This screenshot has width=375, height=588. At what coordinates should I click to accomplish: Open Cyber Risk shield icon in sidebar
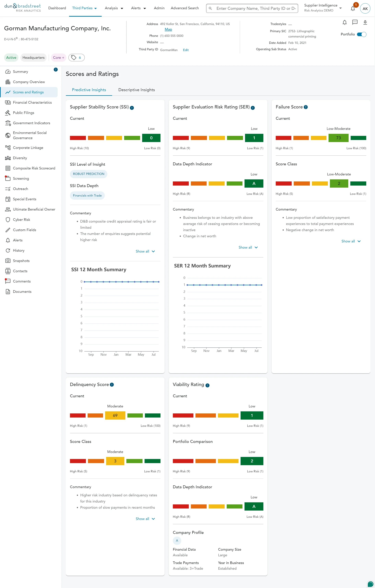8,219
